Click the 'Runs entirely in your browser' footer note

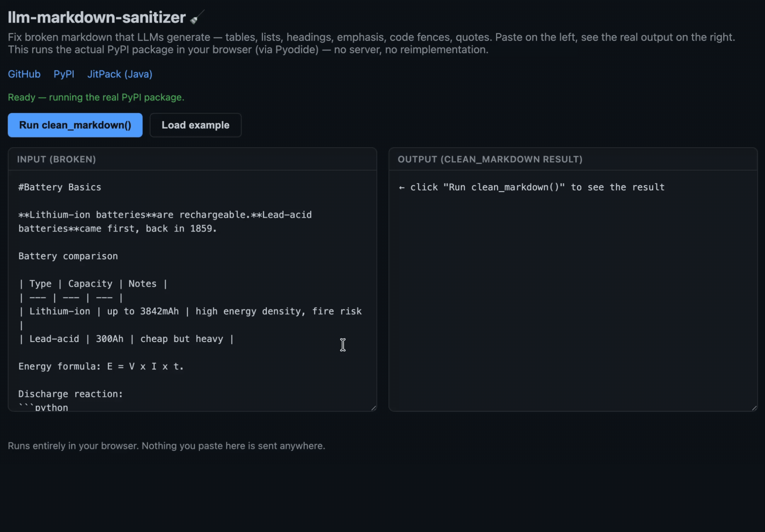coord(166,446)
